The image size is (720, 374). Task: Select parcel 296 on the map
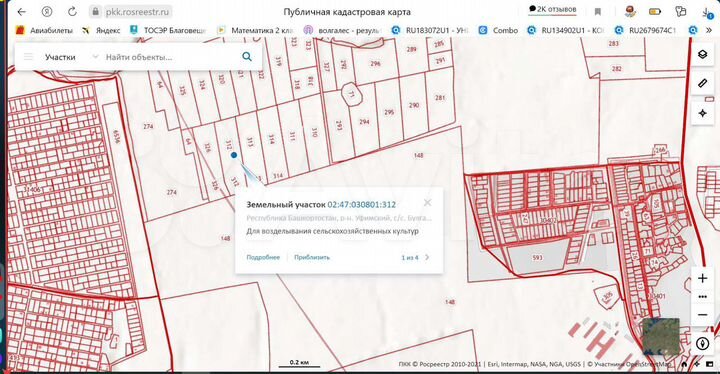375,64
